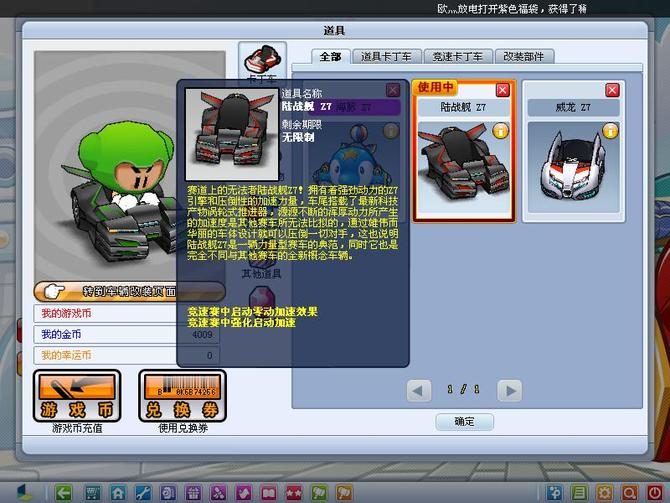Open the green chat bubbles icon
The height and width of the screenshot is (503, 670).
[x=319, y=493]
